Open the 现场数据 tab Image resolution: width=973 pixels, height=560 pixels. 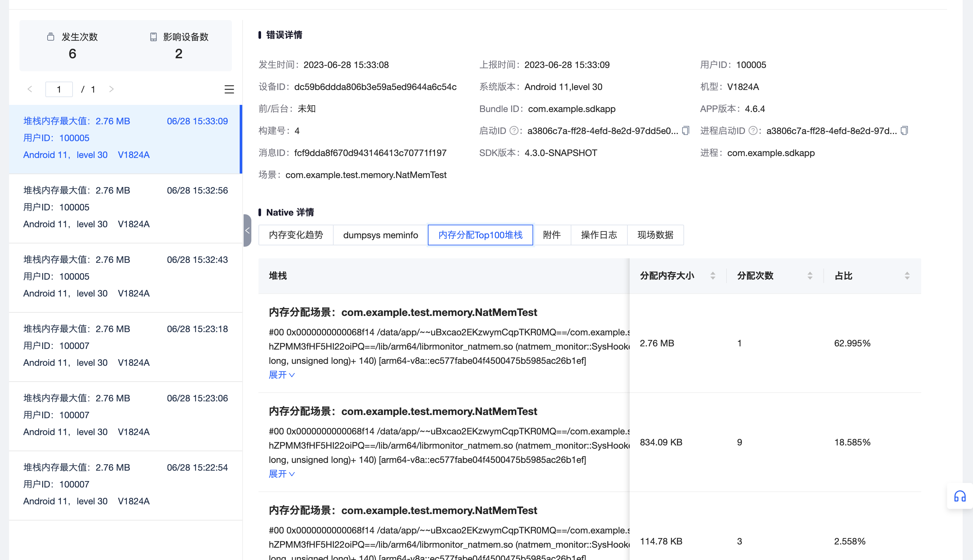click(x=655, y=235)
